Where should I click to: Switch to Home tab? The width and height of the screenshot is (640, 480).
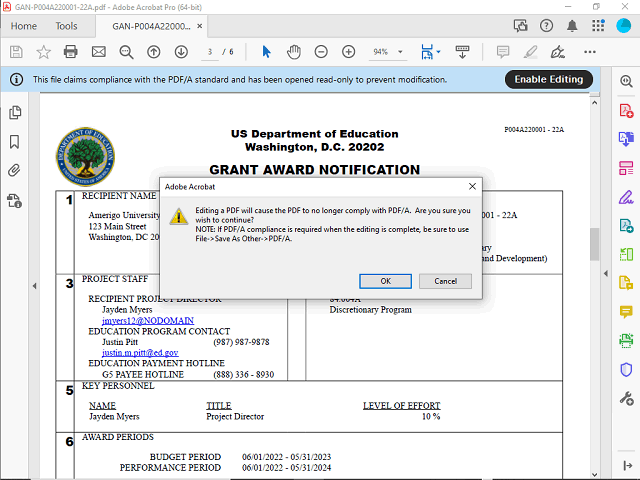click(24, 26)
